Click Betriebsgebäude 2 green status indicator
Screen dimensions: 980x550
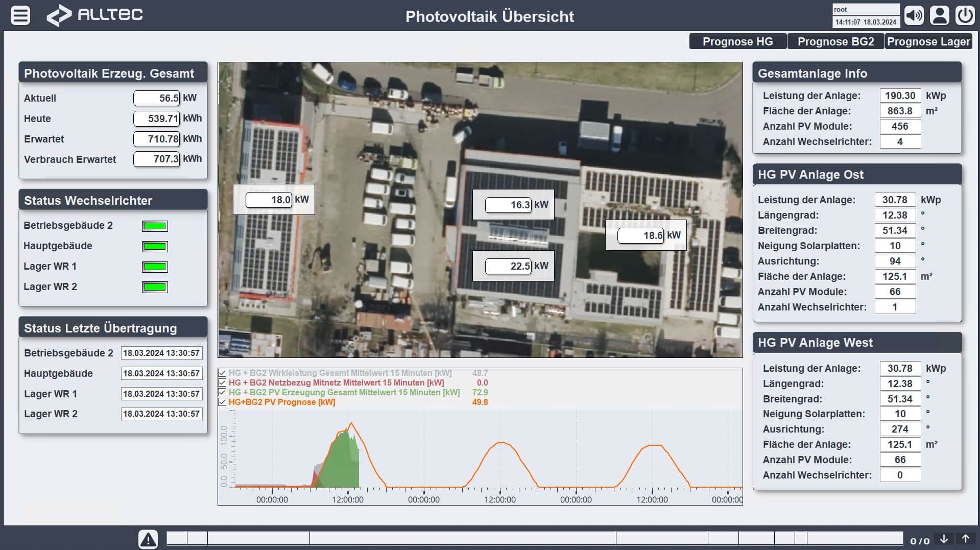click(x=155, y=226)
